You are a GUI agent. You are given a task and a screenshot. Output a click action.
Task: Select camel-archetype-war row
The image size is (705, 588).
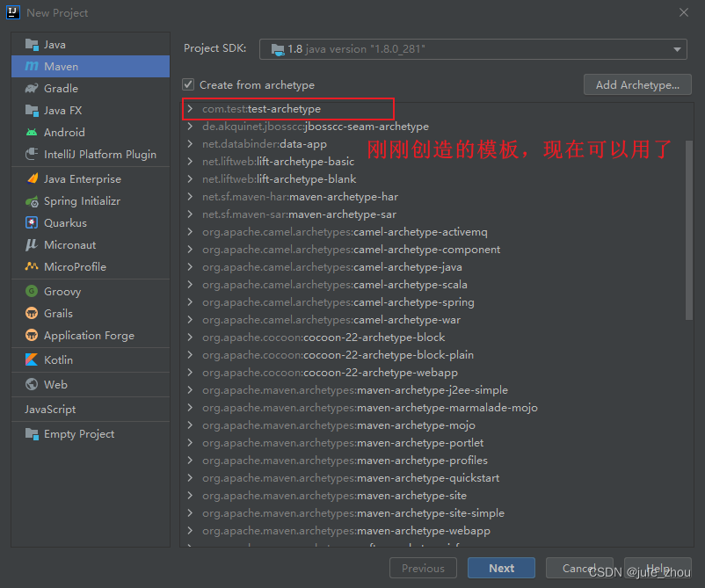[x=436, y=320]
